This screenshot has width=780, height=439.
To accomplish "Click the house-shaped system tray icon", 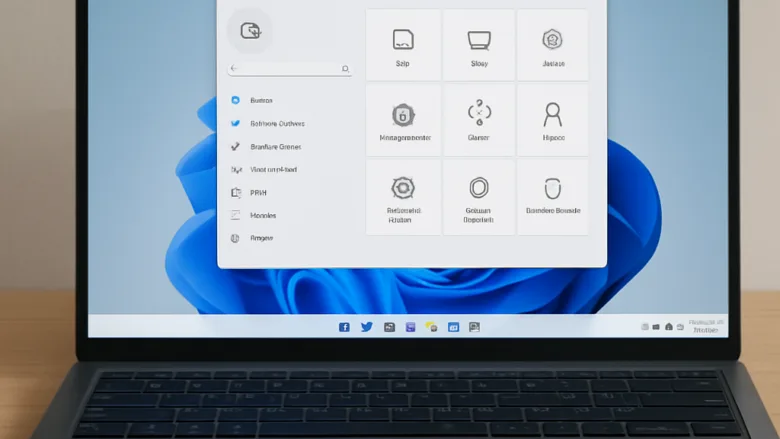I will [x=669, y=327].
